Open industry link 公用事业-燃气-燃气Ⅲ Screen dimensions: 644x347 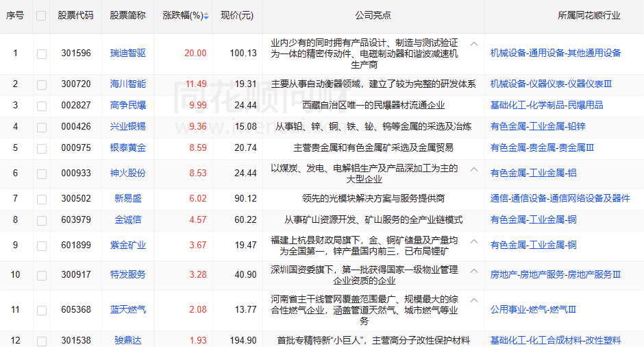click(x=533, y=309)
